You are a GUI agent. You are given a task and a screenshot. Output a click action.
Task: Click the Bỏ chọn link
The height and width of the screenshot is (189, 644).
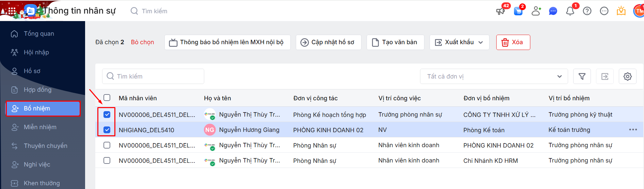pos(142,42)
